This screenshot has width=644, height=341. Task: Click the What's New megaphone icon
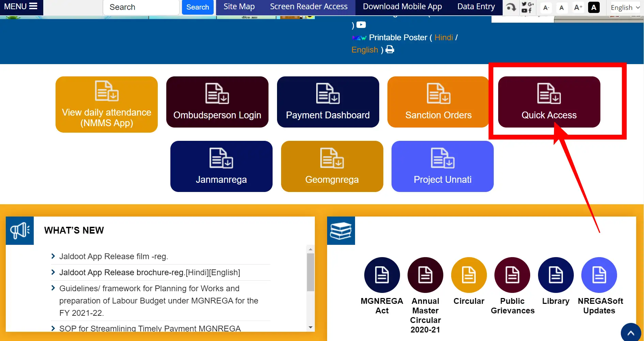[20, 231]
